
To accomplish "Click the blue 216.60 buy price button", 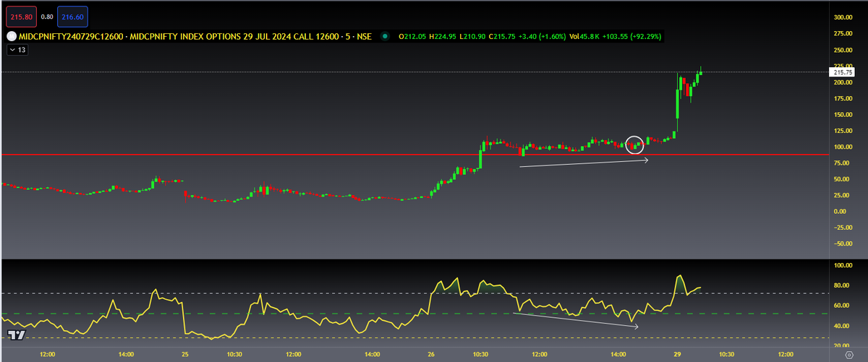I will (72, 16).
